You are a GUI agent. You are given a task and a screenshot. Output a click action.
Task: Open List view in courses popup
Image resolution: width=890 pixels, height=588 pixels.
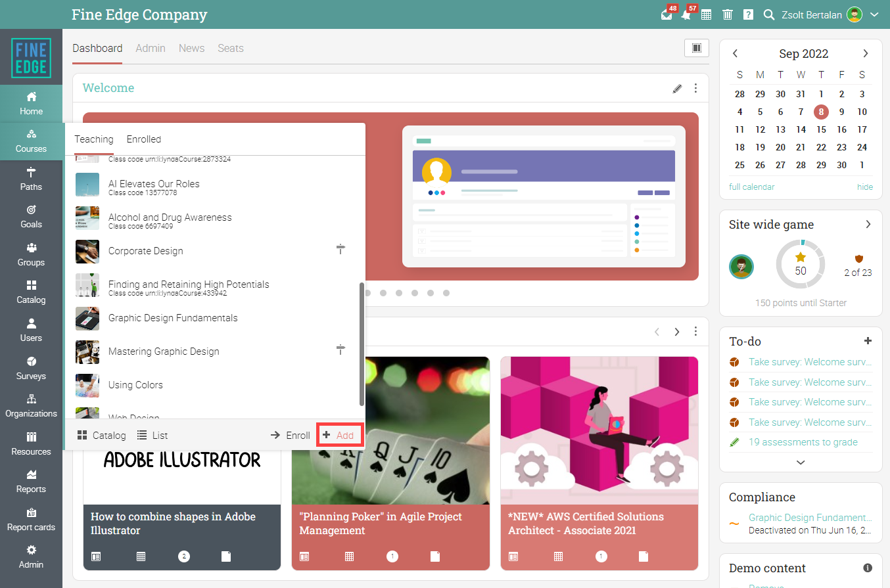click(x=152, y=435)
